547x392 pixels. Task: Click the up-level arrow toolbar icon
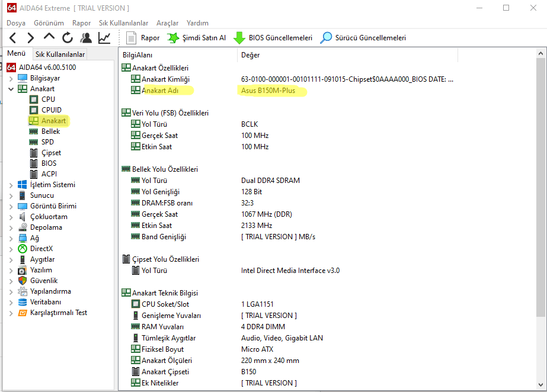tap(49, 37)
